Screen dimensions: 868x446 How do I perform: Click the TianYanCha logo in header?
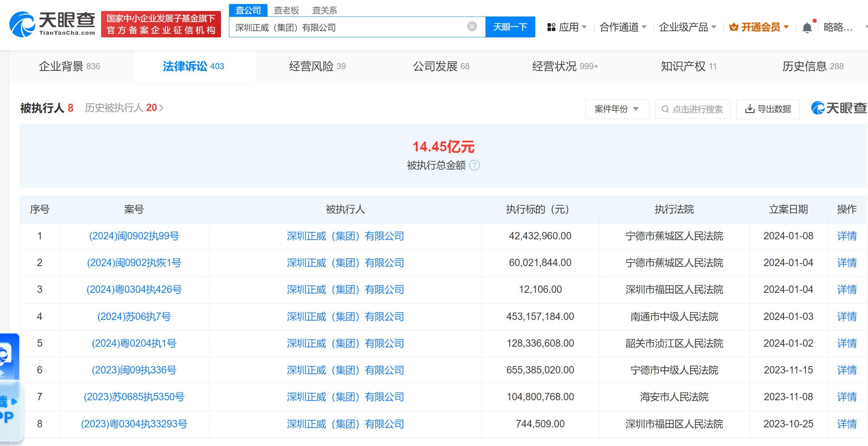pos(52,24)
